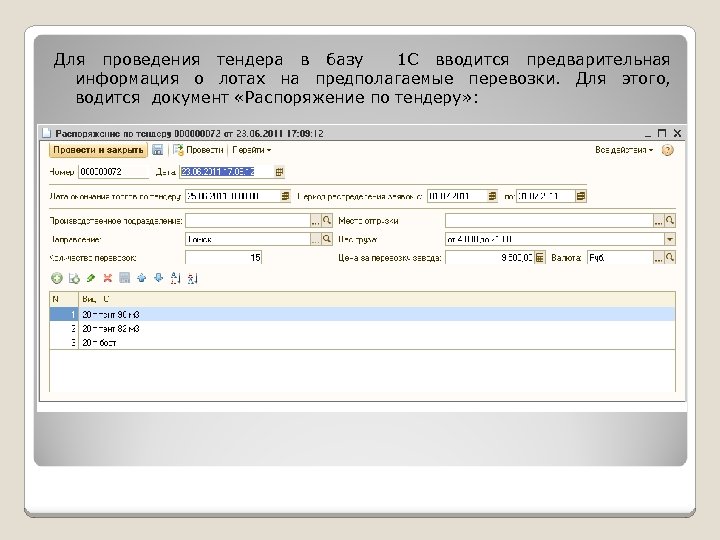
Task: Select row 3 "20 т борт"
Action: pos(362,343)
